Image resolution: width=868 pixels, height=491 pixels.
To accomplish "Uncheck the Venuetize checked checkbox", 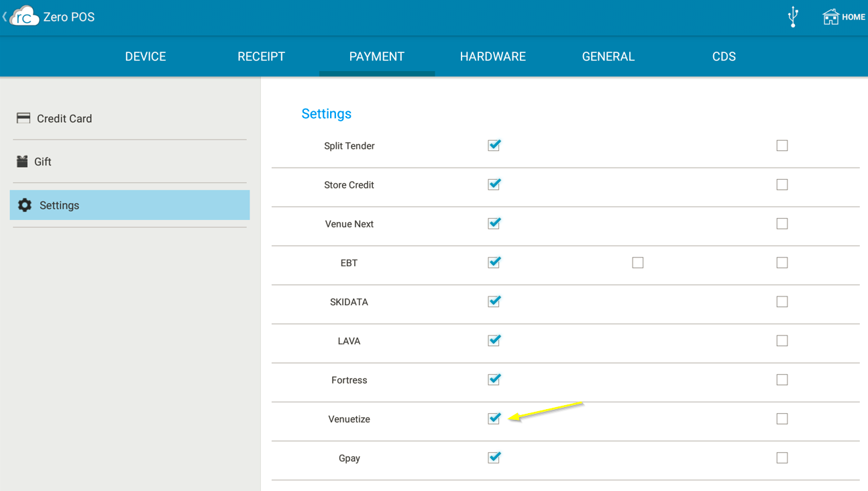I will point(494,419).
